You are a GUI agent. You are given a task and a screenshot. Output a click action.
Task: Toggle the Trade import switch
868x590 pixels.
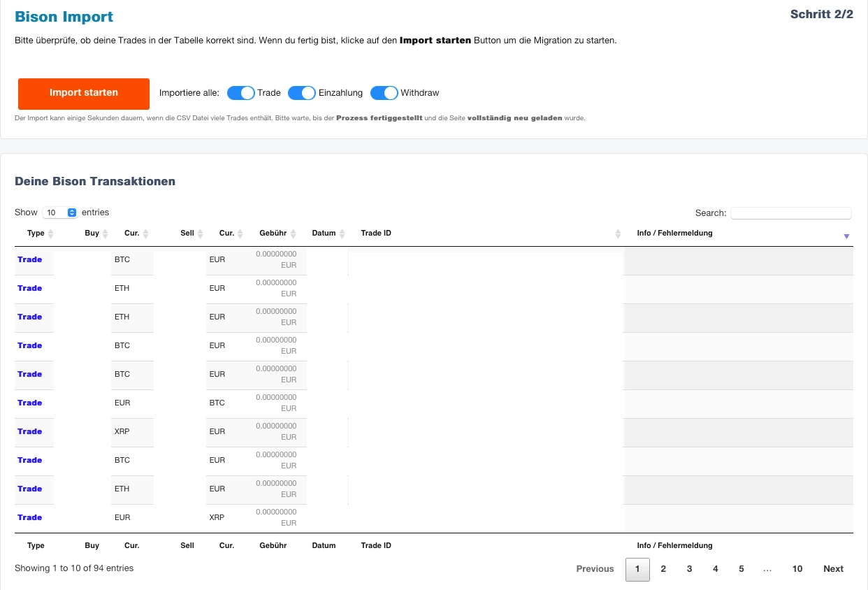click(x=241, y=93)
